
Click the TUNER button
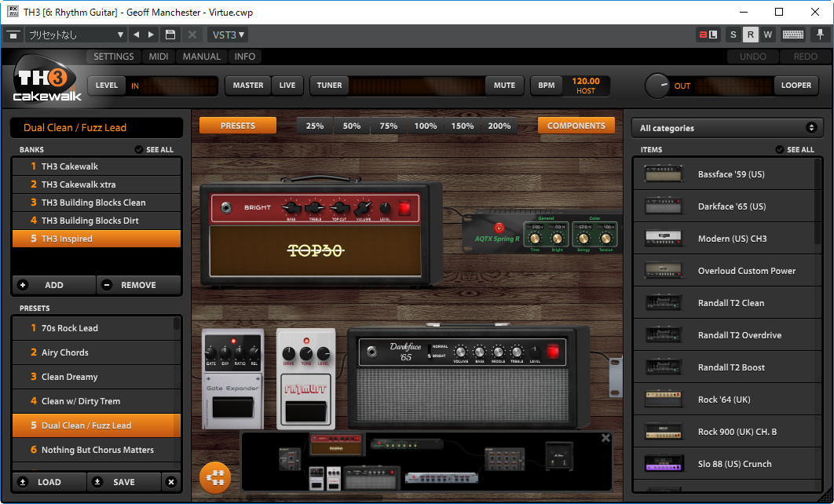click(x=329, y=85)
